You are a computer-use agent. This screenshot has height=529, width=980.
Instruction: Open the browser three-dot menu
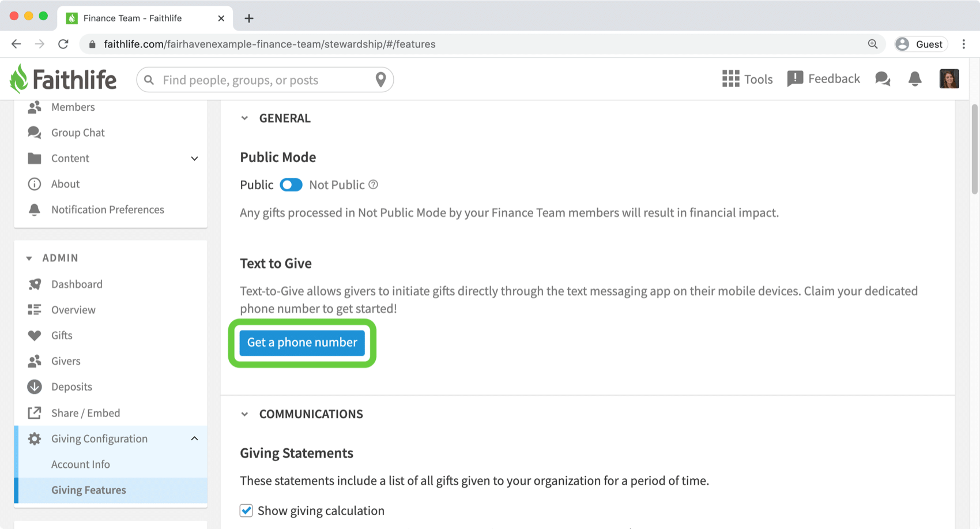964,44
